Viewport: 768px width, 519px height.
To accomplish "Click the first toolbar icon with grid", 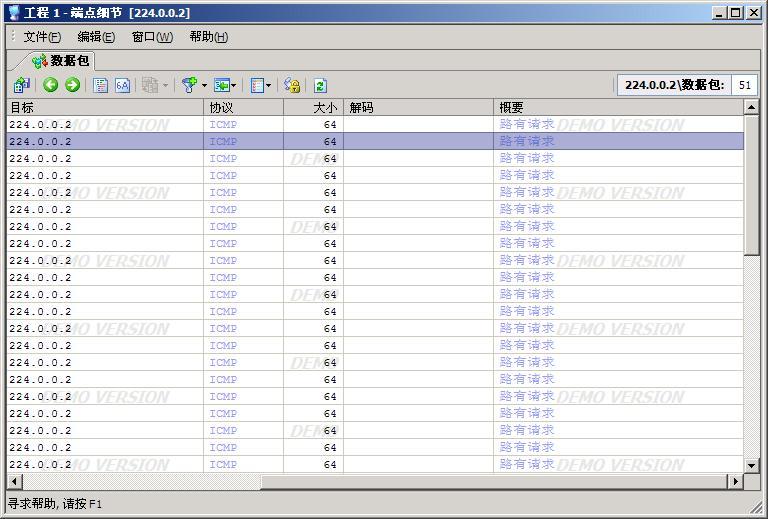I will [x=22, y=86].
